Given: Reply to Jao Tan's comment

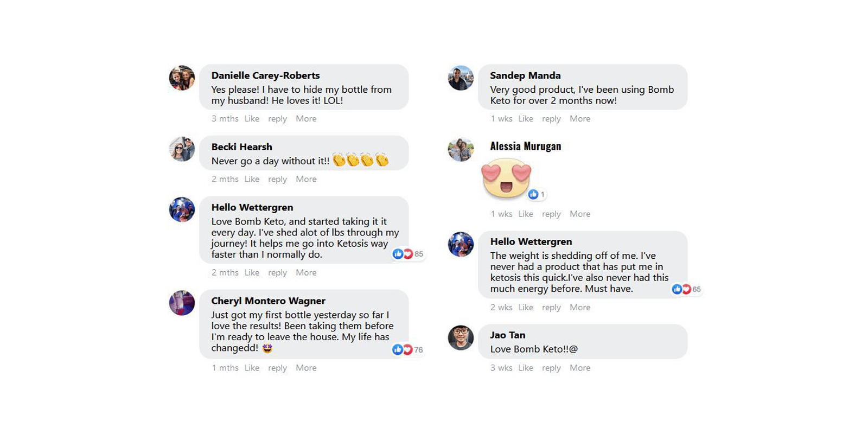Looking at the screenshot, I should (x=551, y=368).
